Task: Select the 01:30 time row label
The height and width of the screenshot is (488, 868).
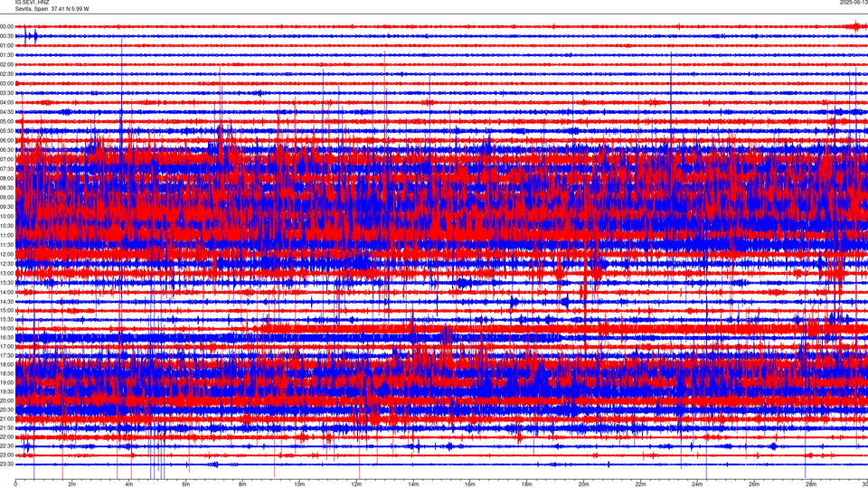Action: [6, 55]
